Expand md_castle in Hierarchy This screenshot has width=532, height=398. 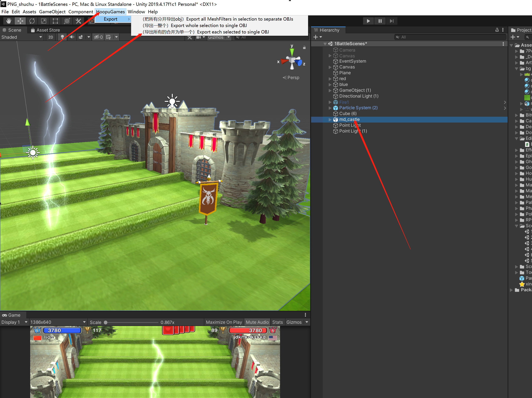(x=330, y=119)
